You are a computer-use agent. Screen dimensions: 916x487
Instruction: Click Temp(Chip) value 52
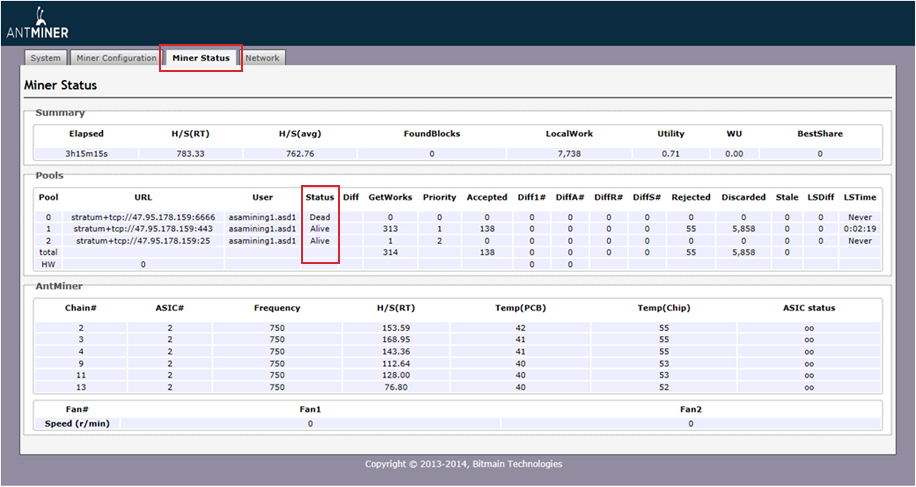664,387
